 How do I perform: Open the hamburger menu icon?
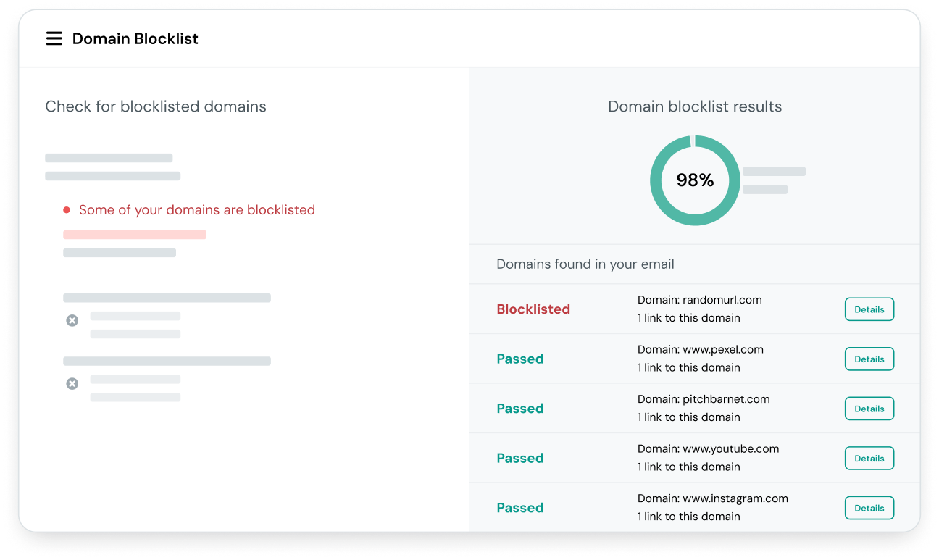pyautogui.click(x=54, y=38)
